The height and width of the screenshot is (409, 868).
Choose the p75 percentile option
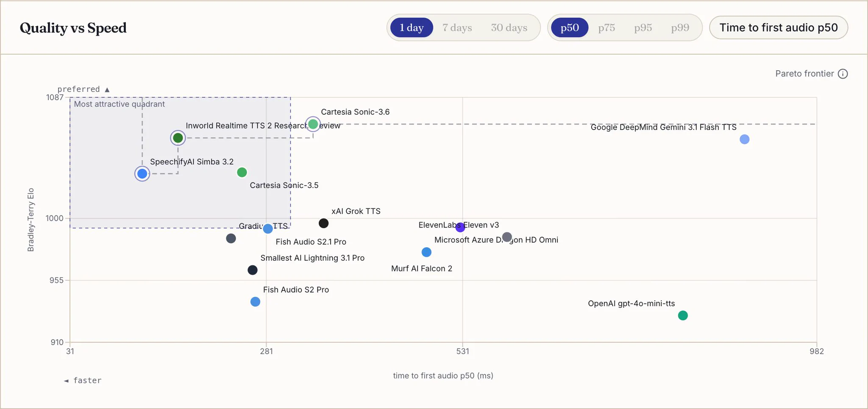606,28
